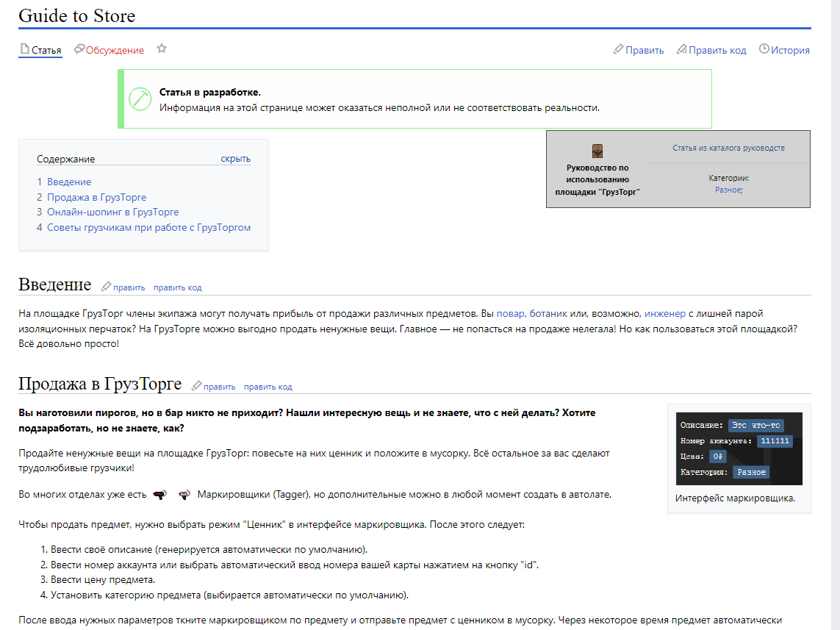Click pencil icon next to Введение heading
Screen dimensions: 840x630
pyautogui.click(x=106, y=287)
